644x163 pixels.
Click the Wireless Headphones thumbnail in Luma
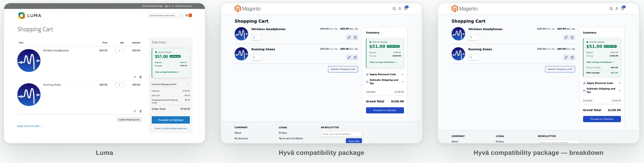[x=29, y=61]
